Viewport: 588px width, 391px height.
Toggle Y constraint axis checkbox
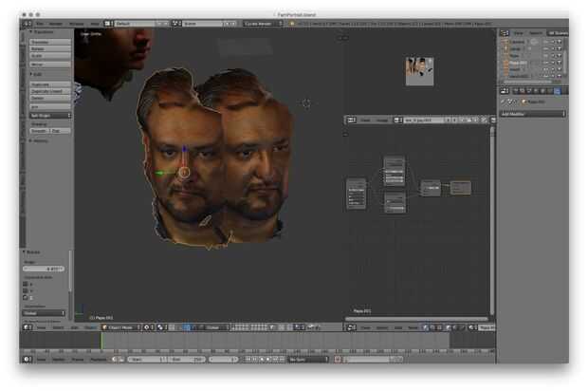coord(26,290)
